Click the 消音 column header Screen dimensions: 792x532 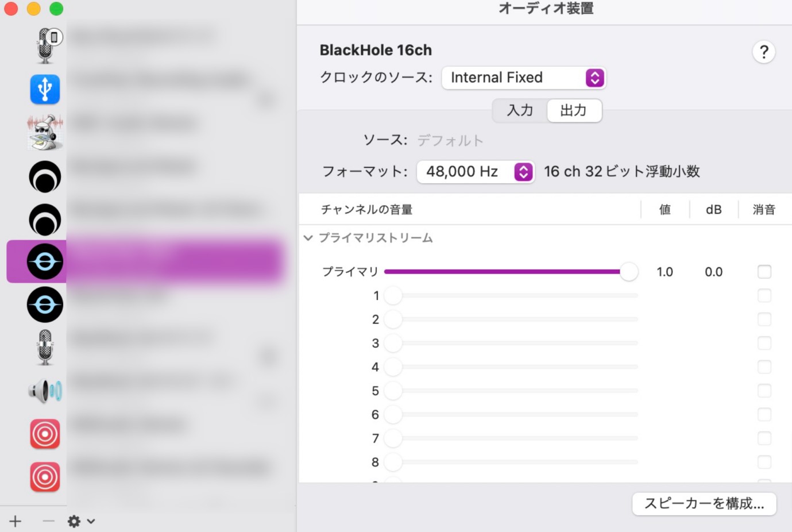click(764, 210)
